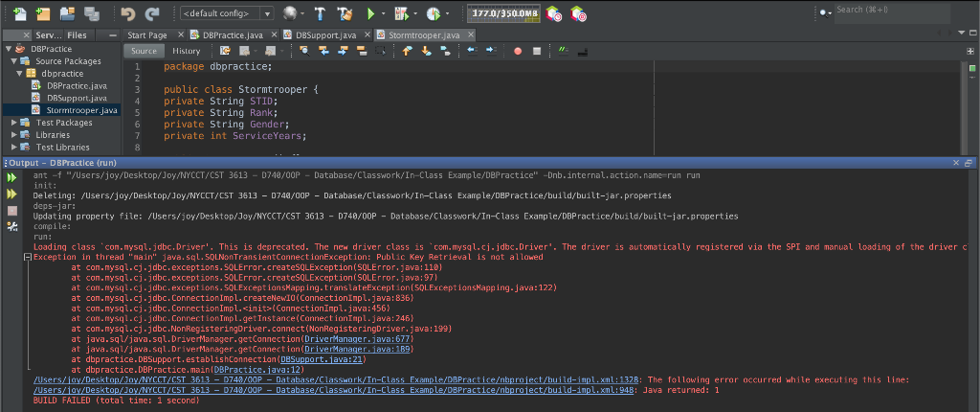Image resolution: width=980 pixels, height=412 pixels.
Task: Collapse the dbpractice package node
Action: point(19,73)
